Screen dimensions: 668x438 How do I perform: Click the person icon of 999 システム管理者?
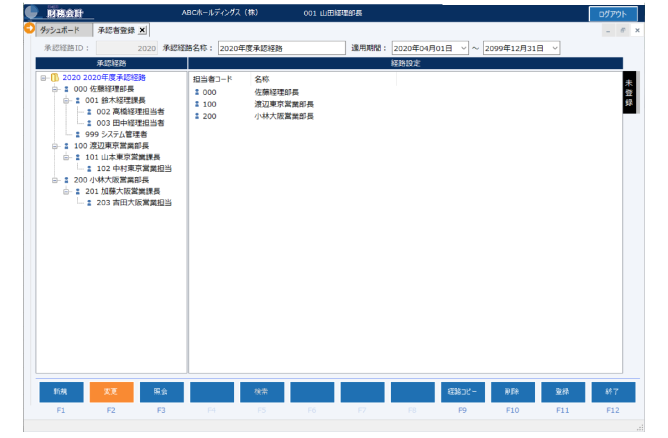click(x=78, y=134)
